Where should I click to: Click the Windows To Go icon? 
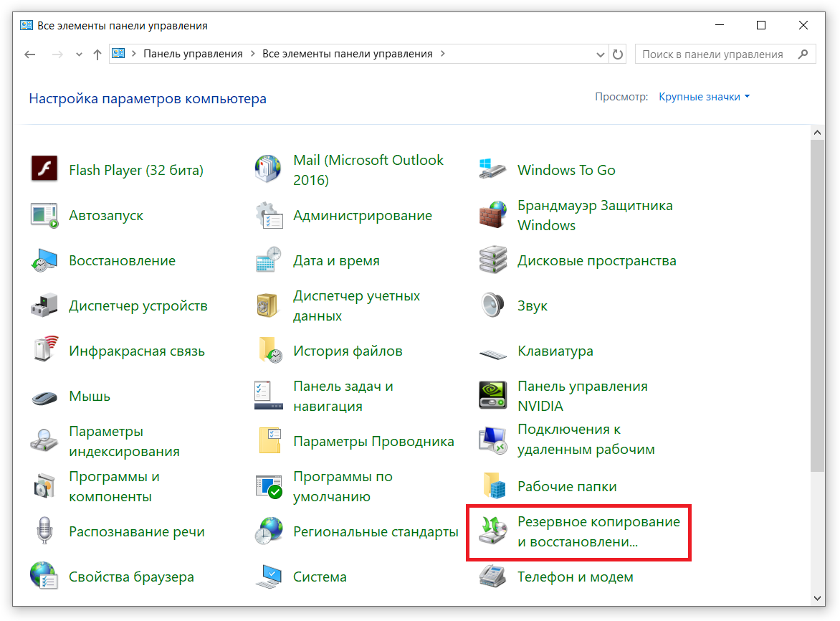[493, 169]
